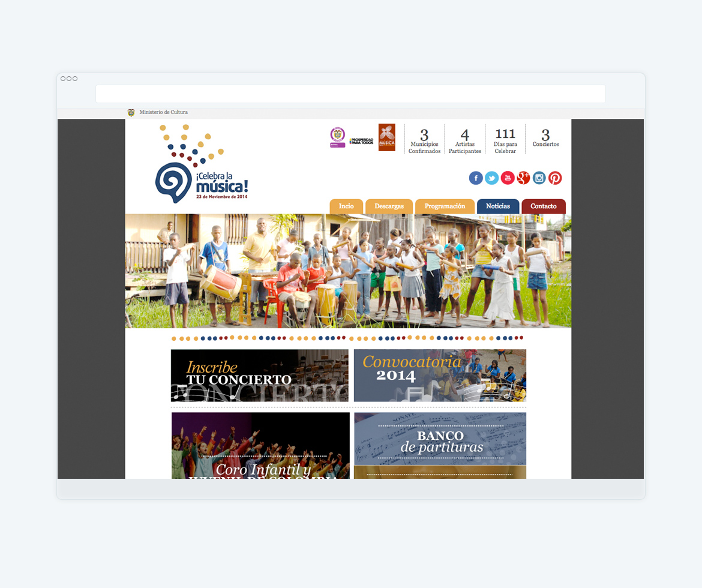The height and width of the screenshot is (588, 702).
Task: Open the Instagram social icon
Action: click(x=539, y=178)
